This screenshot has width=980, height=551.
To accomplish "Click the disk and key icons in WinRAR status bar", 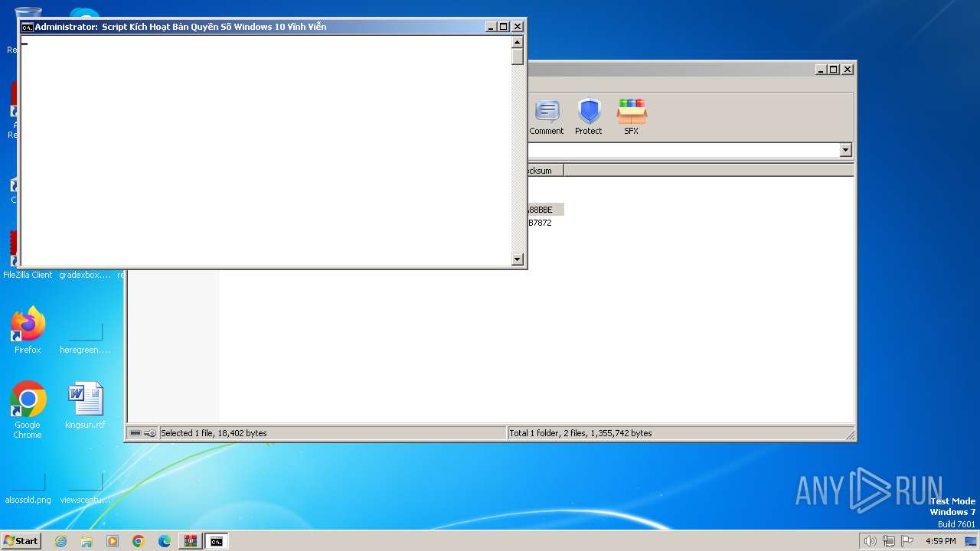I will [x=142, y=433].
